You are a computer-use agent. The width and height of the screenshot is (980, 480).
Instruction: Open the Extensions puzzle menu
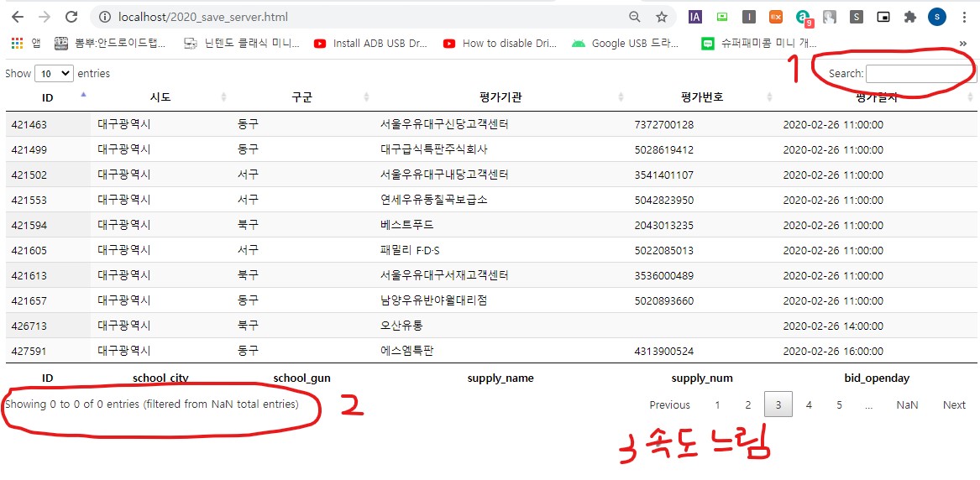[910, 17]
